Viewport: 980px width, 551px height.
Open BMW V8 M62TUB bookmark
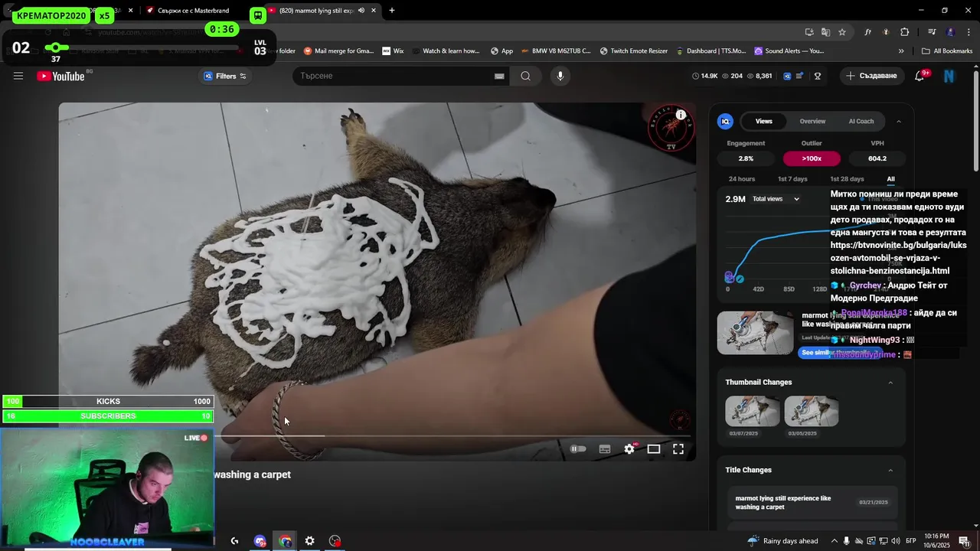pyautogui.click(x=556, y=51)
